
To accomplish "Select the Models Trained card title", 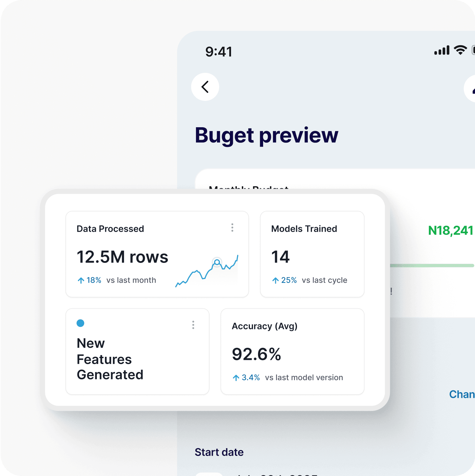I will pos(304,229).
